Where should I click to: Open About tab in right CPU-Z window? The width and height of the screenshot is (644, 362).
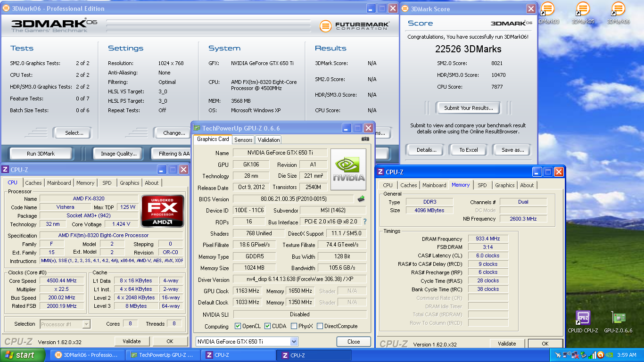[527, 185]
